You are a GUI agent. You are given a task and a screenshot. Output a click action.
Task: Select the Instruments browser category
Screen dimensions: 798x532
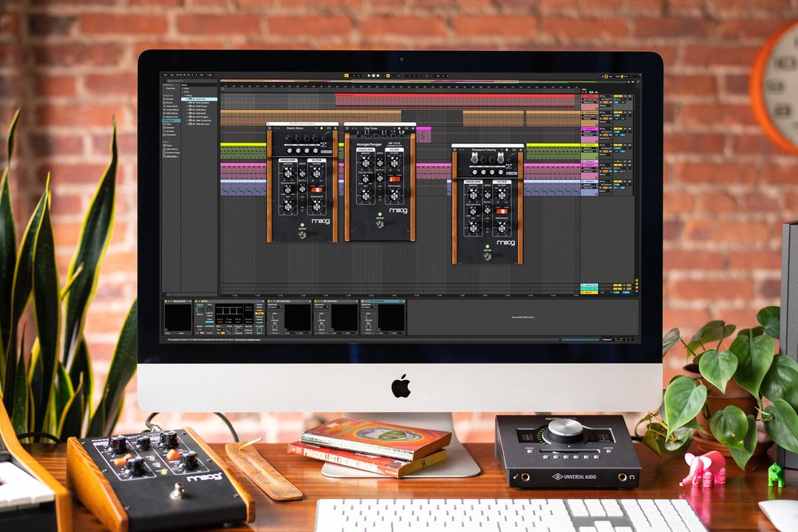coord(171,106)
